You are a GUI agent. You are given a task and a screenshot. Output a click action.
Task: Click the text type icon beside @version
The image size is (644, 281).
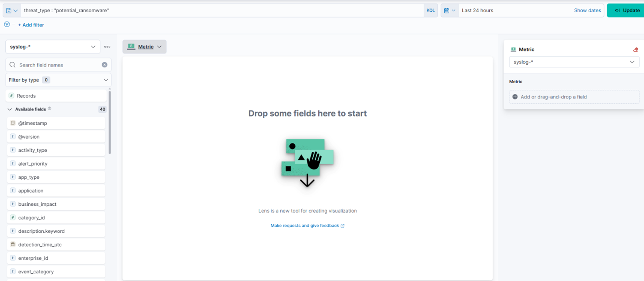click(x=13, y=136)
